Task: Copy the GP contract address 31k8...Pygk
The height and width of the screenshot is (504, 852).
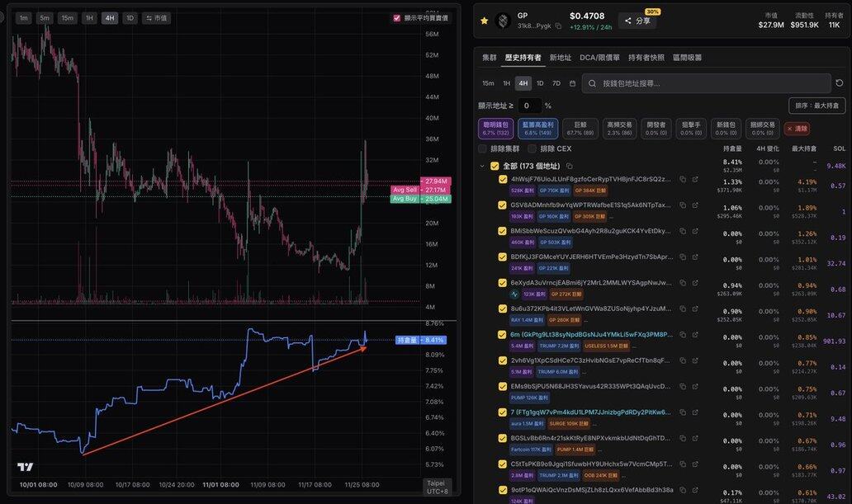Action: [558, 26]
